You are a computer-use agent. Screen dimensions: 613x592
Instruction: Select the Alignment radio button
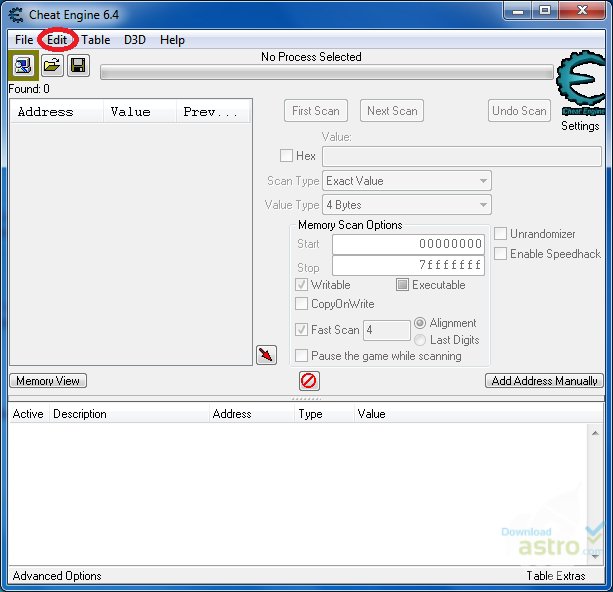[x=420, y=323]
